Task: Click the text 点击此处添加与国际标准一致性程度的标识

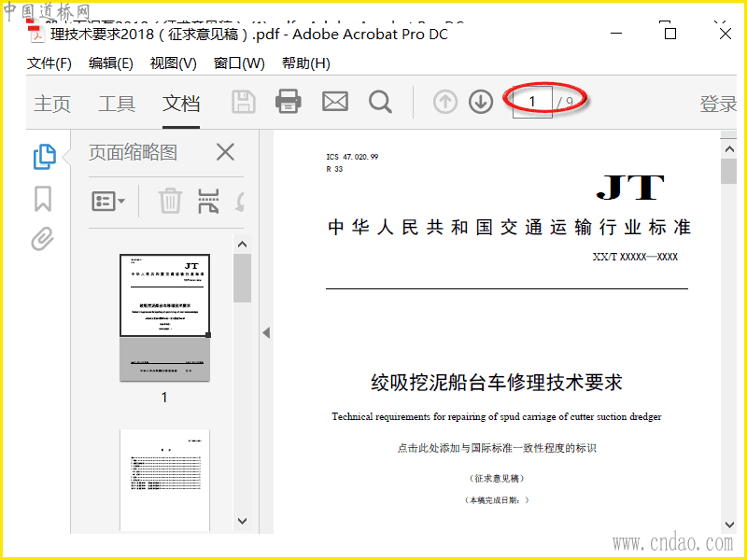Action: click(x=497, y=448)
